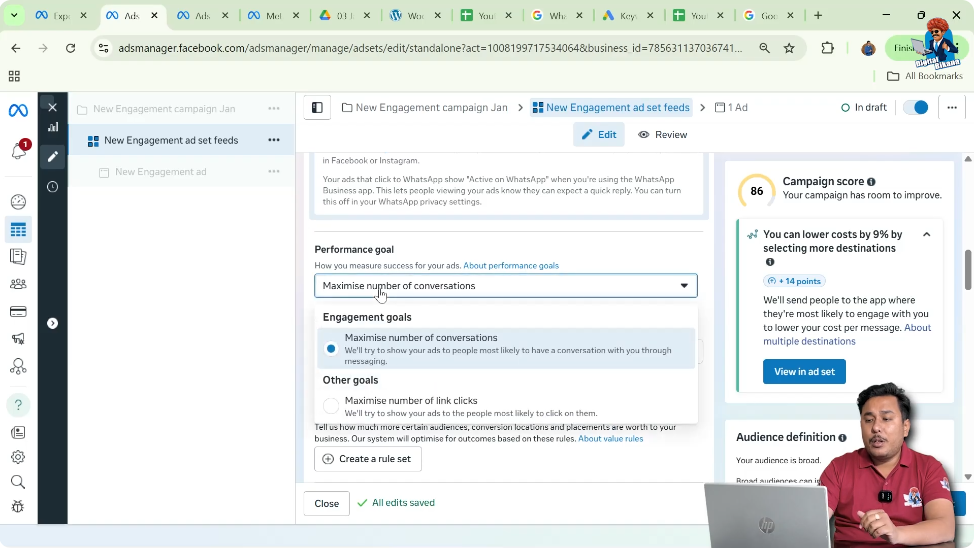The width and height of the screenshot is (974, 549).
Task: Open the Performance goal dropdown
Action: (506, 286)
